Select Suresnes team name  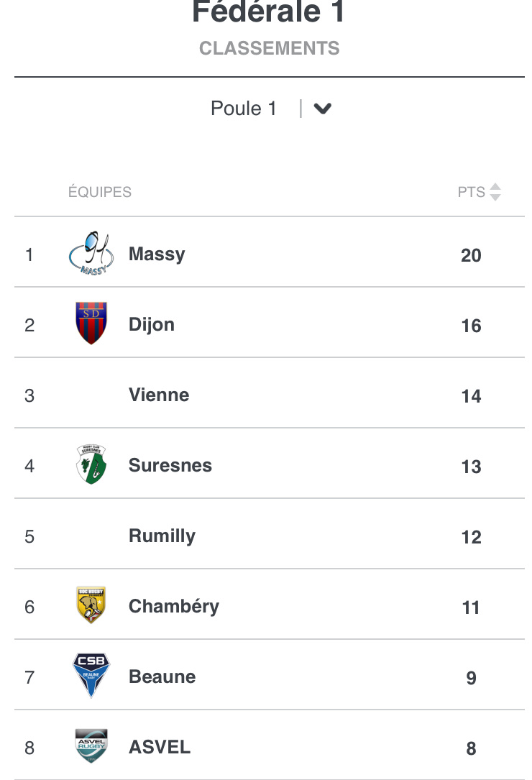[170, 465]
